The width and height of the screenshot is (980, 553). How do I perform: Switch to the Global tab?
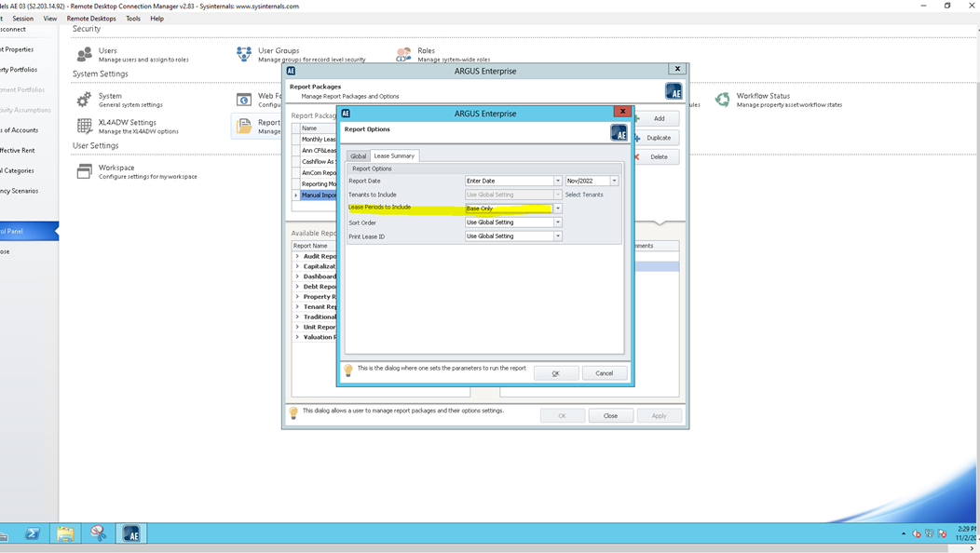(x=358, y=156)
